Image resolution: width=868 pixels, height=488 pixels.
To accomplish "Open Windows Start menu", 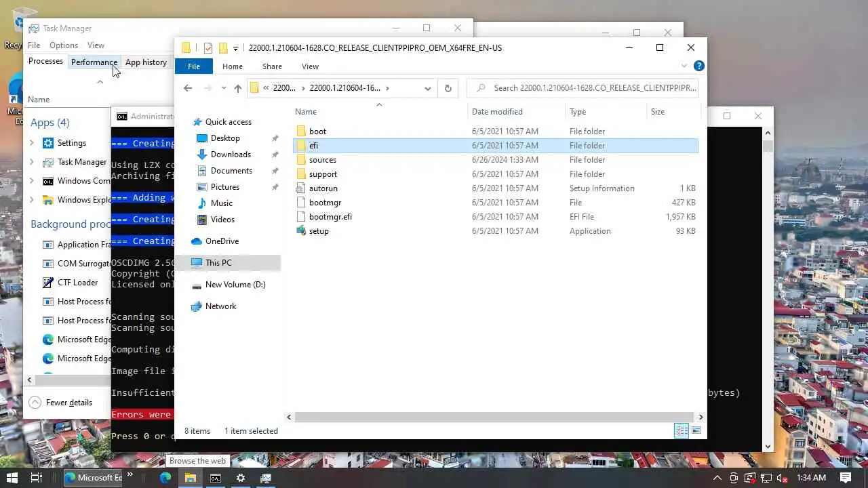I will point(12,478).
